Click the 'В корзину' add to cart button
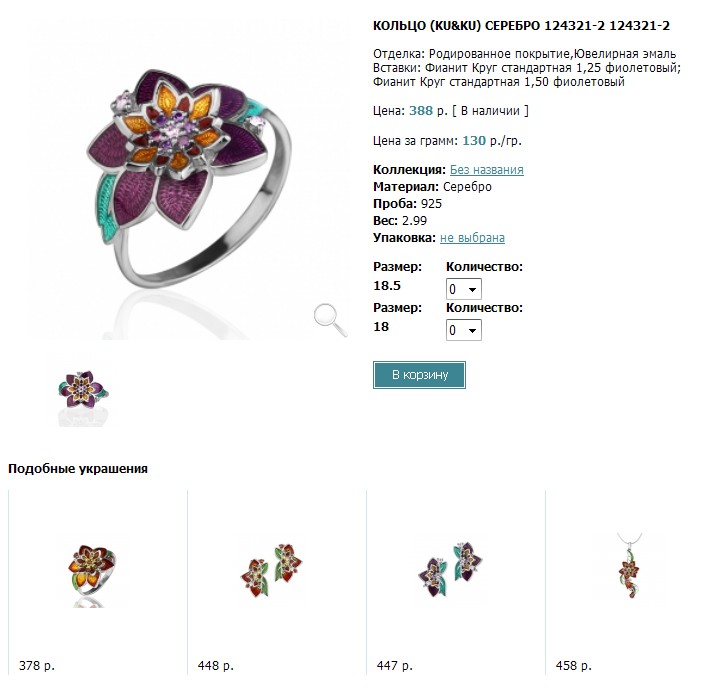The image size is (719, 694). [x=419, y=375]
